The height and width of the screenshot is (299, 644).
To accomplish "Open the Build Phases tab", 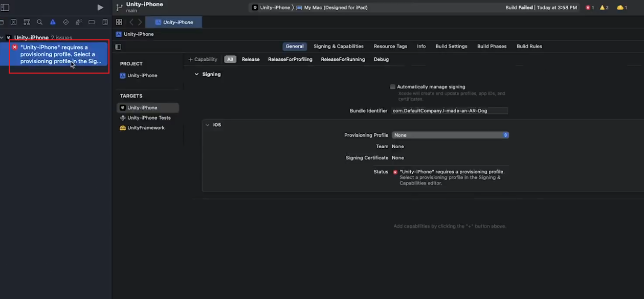I will tap(492, 46).
